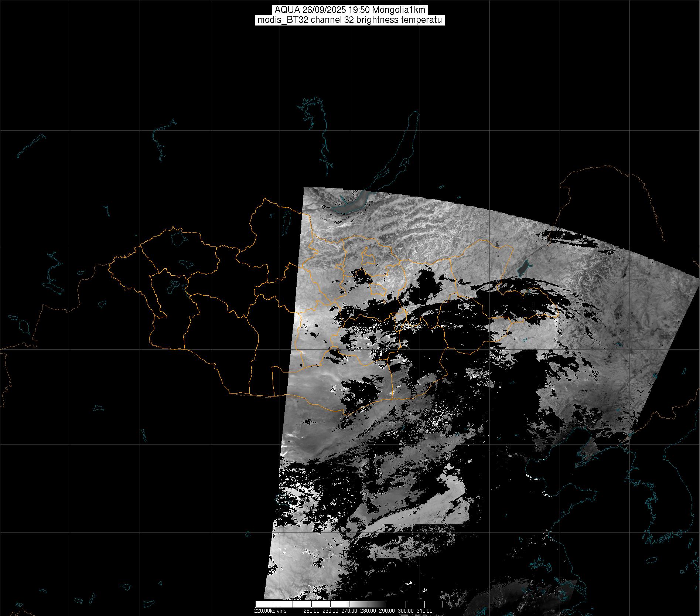The width and height of the screenshot is (700, 616).
Task: Click the "280.00" scale label
Action: (x=368, y=611)
